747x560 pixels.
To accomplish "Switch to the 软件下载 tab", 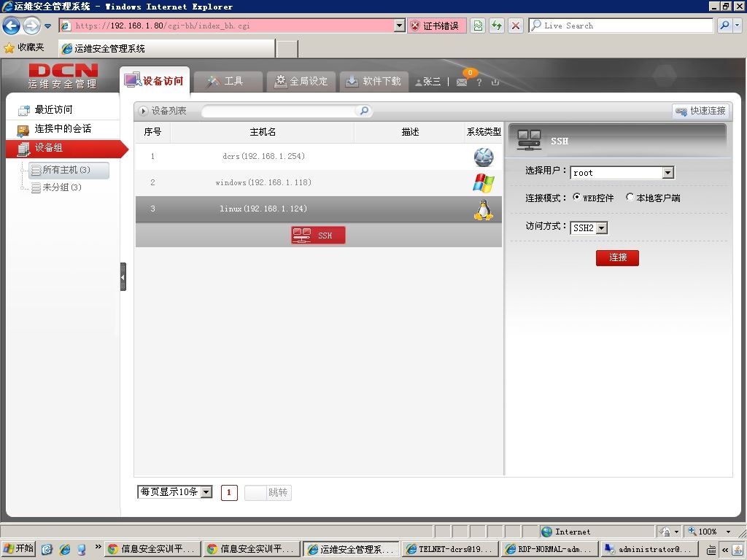I will 373,82.
